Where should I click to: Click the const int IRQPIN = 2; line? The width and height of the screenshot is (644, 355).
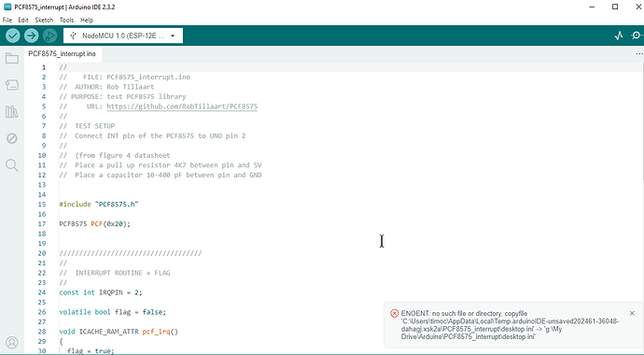[x=101, y=292]
